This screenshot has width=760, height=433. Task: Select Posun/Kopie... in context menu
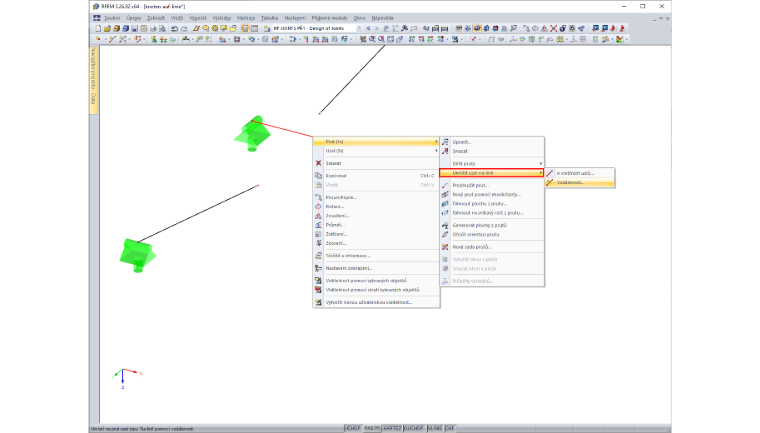pyautogui.click(x=376, y=197)
